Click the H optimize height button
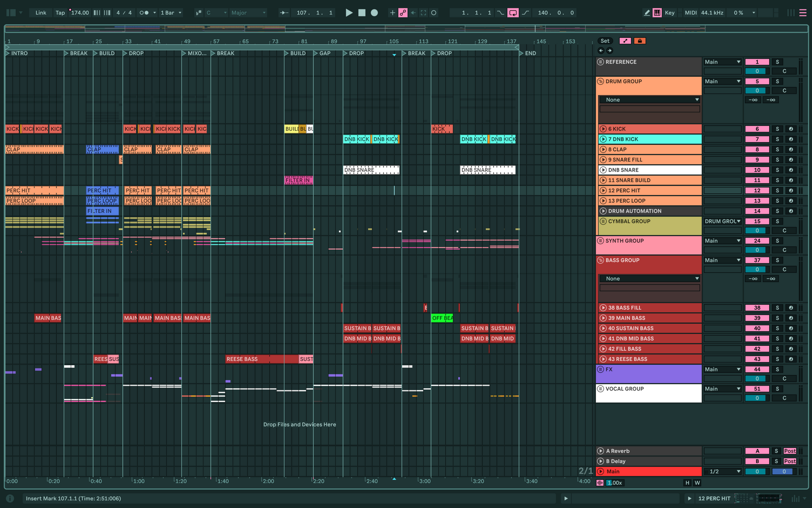Screen dimensions: 812x508 687,483
